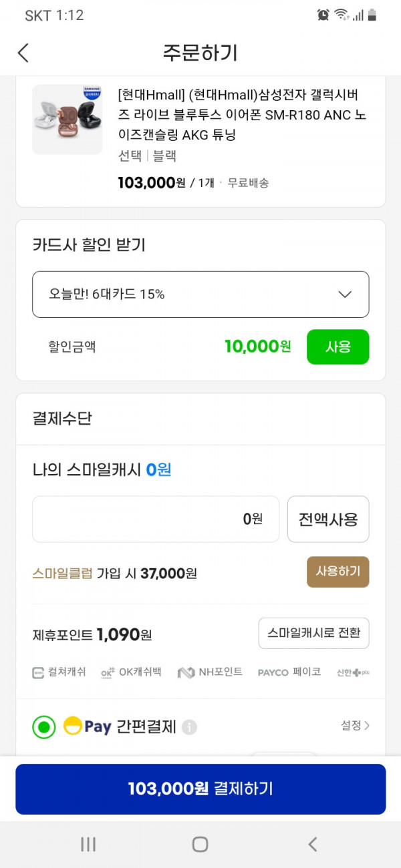The width and height of the screenshot is (401, 868).
Task: Tap the Android home navigation button
Action: point(200,844)
